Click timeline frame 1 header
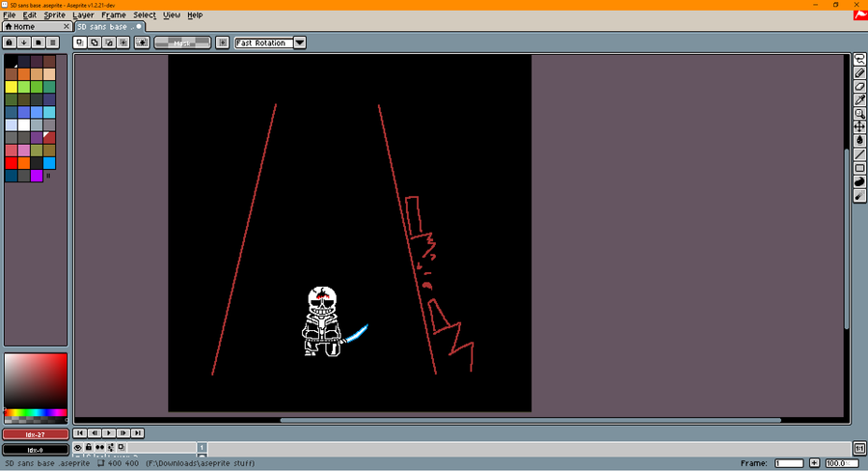868x471 pixels. [x=203, y=447]
